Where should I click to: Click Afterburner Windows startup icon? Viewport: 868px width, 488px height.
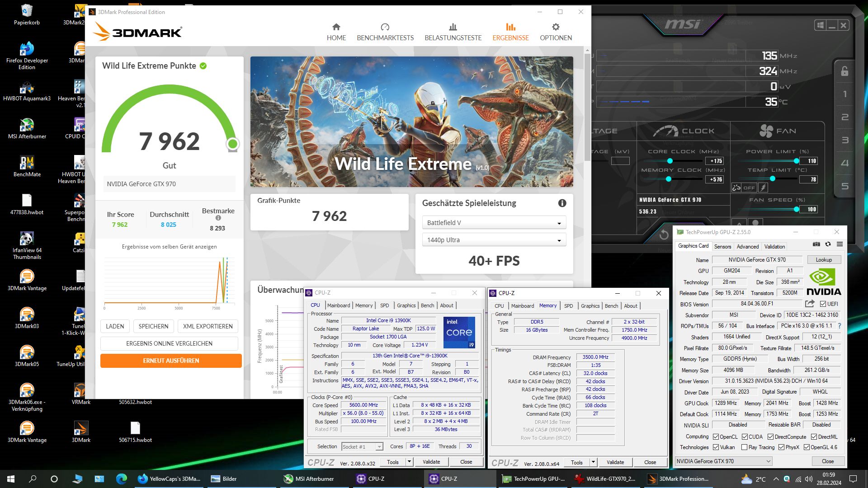(821, 25)
